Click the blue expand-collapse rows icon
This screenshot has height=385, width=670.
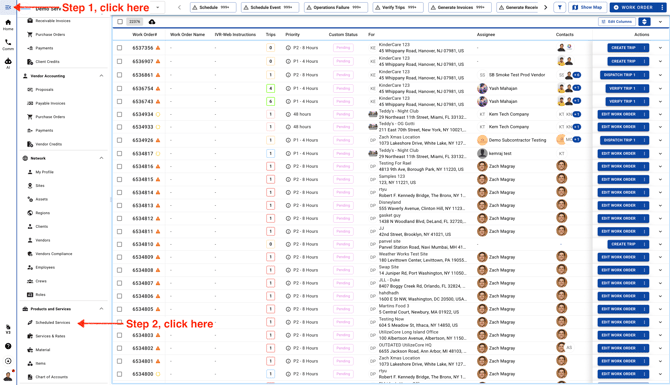click(x=644, y=22)
